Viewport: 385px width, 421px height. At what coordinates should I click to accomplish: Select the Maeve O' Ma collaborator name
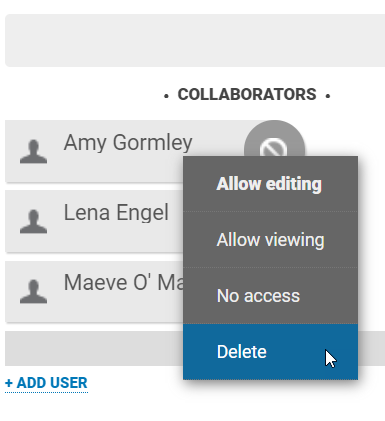[123, 283]
